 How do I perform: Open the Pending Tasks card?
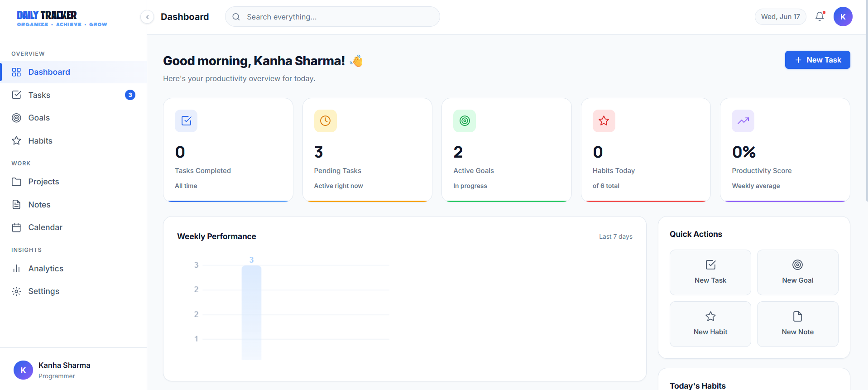[x=367, y=150]
